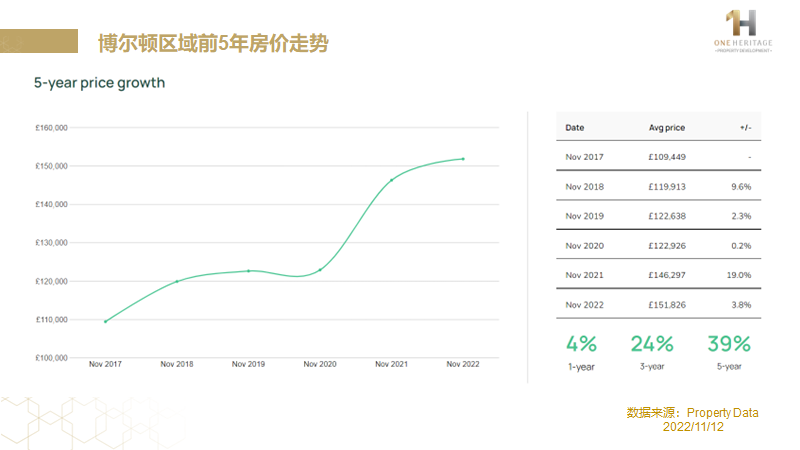Click the 5-year price growth heading
The image size is (800, 450).
click(100, 83)
